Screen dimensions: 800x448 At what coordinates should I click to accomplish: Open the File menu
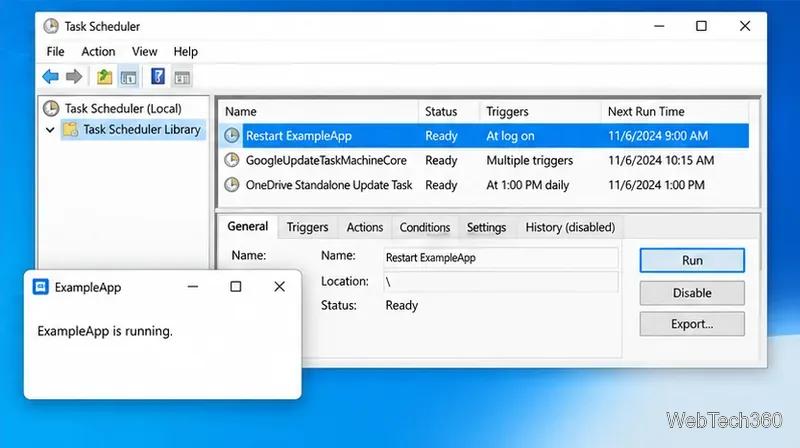(55, 52)
